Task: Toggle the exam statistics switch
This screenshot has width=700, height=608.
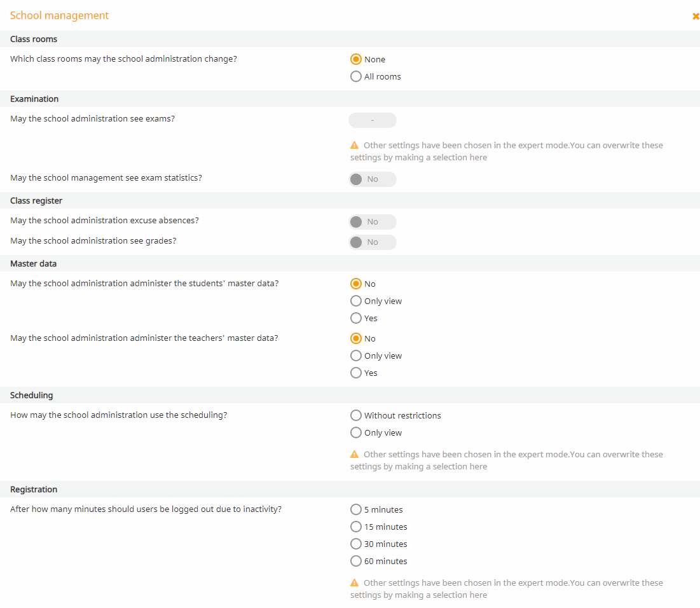Action: tap(373, 179)
